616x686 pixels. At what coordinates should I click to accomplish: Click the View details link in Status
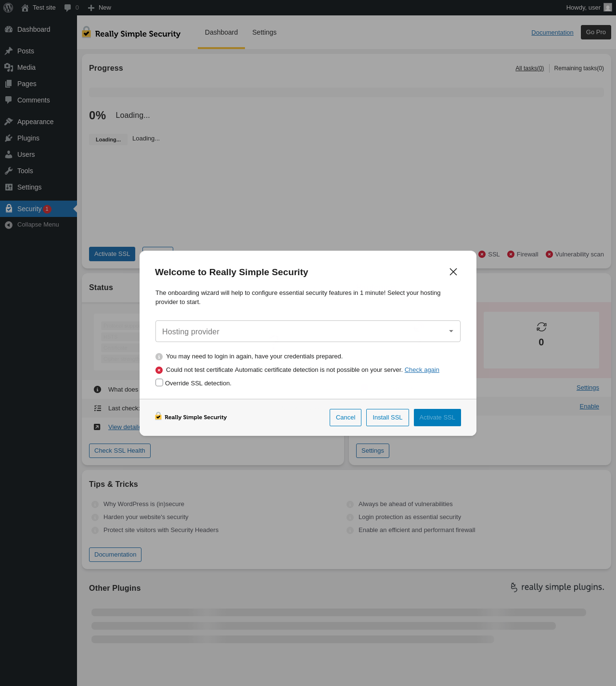[124, 427]
